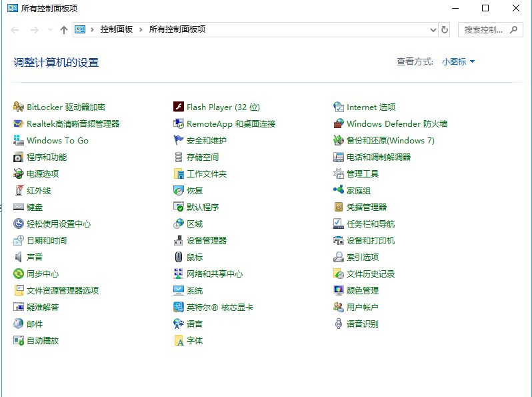This screenshot has height=397, width=532.
Task: Click the forward navigation arrow
Action: click(x=34, y=30)
